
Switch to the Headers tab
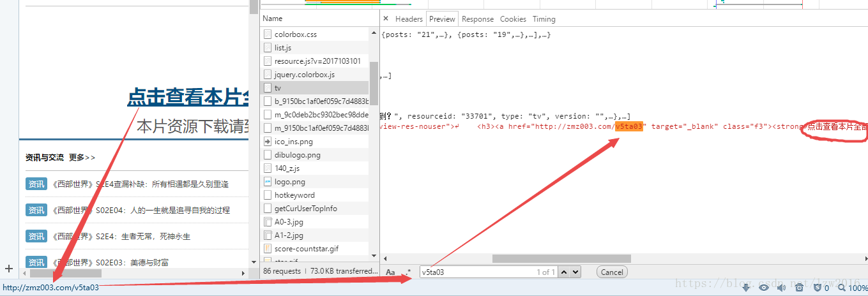point(409,19)
